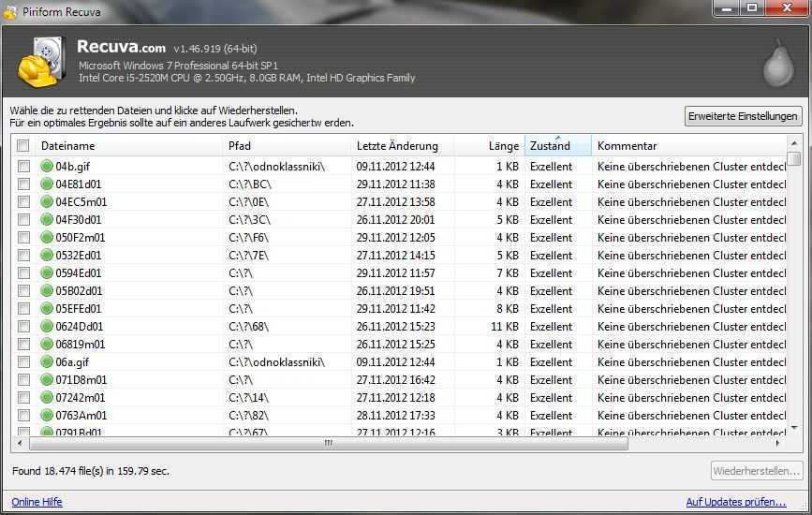Viewport: 812px width, 515px height.
Task: Click the green status icon of 05B02d01
Action: (x=47, y=290)
